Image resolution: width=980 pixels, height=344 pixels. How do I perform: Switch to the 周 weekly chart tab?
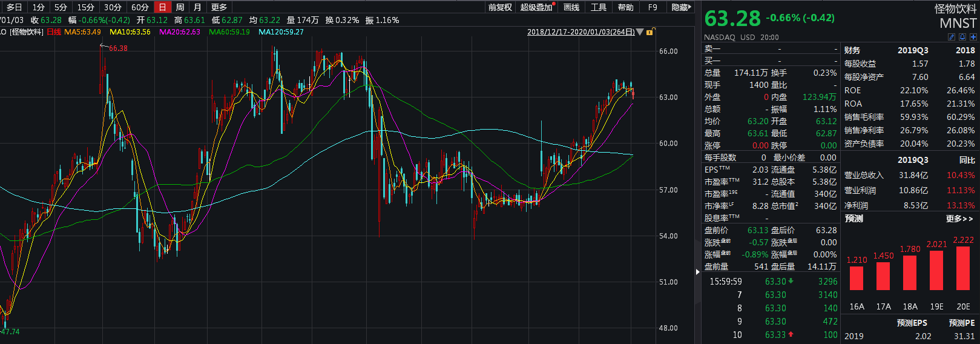[x=180, y=7]
